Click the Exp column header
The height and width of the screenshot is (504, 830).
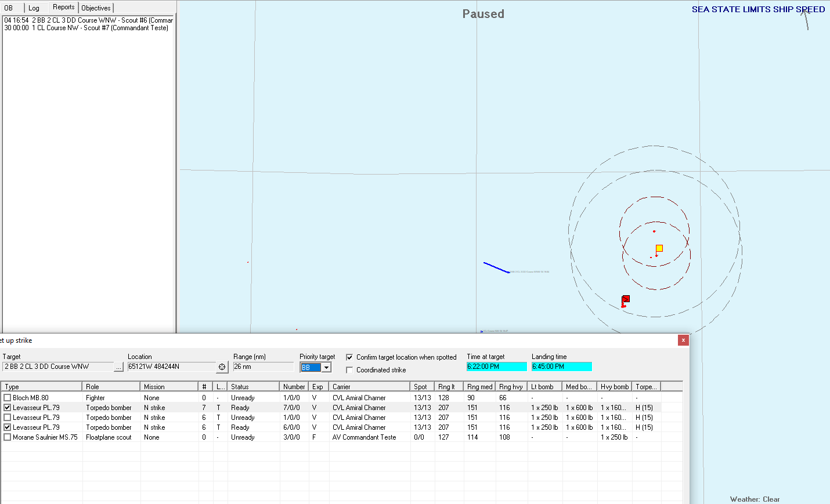click(319, 387)
